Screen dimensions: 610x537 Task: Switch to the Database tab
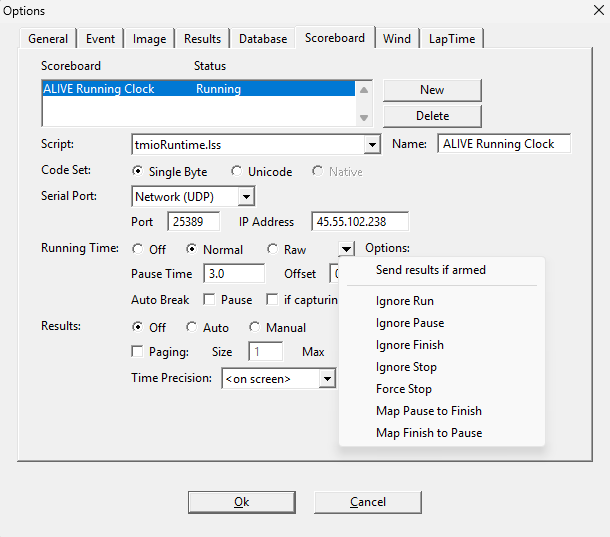click(x=263, y=39)
